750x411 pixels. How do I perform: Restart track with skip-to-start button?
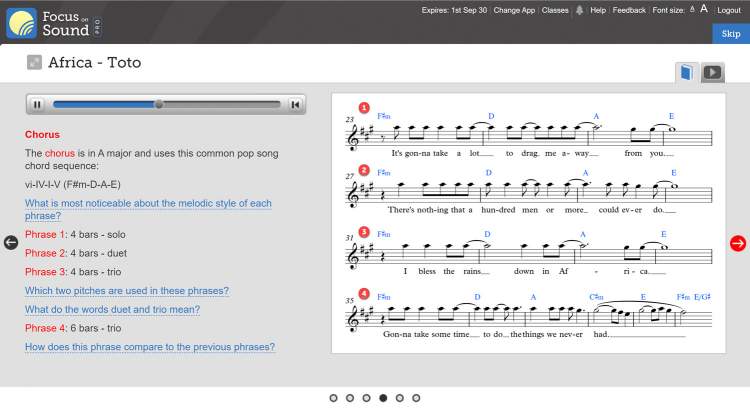[295, 104]
